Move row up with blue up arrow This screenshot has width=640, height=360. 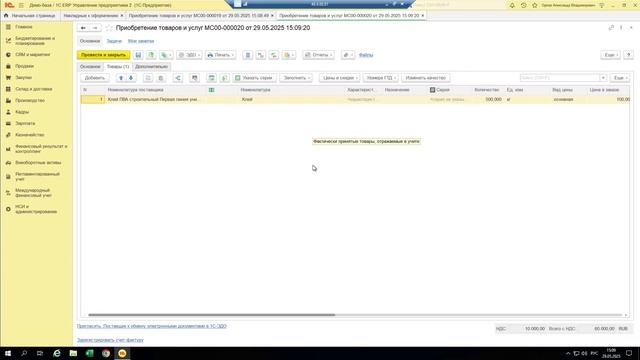pos(121,78)
